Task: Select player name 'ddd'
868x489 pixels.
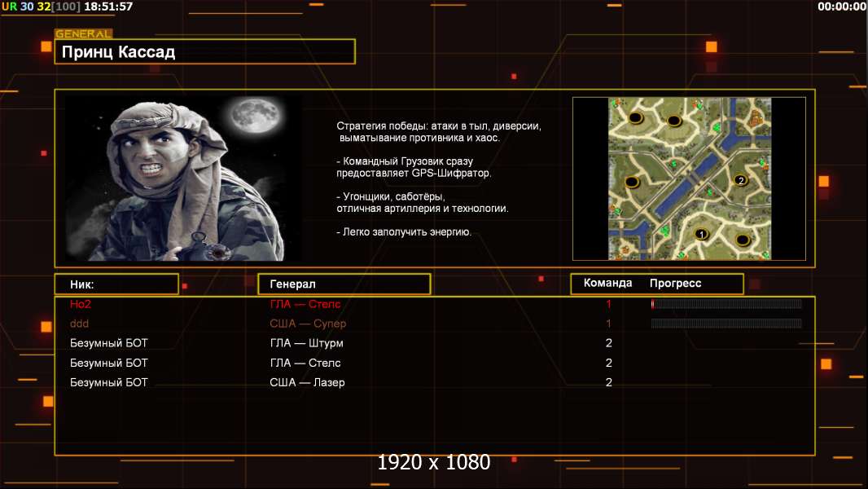Action: pos(79,324)
